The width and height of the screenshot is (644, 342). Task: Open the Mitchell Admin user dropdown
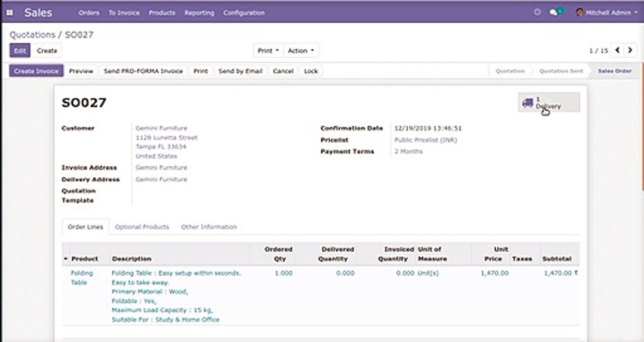(x=606, y=13)
